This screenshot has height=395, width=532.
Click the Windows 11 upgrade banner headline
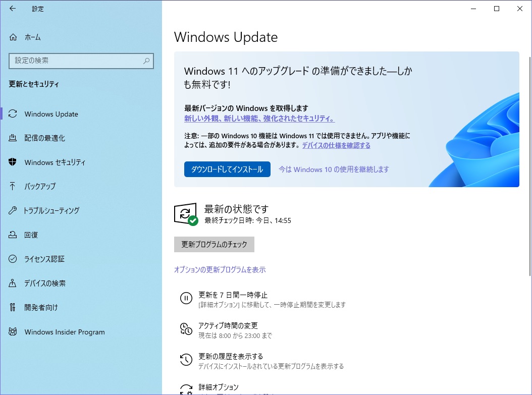298,77
